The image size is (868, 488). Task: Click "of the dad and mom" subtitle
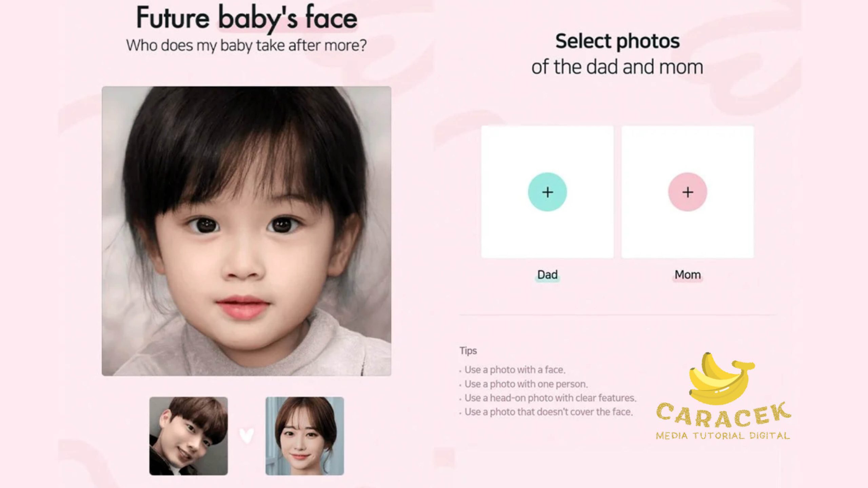(x=617, y=67)
